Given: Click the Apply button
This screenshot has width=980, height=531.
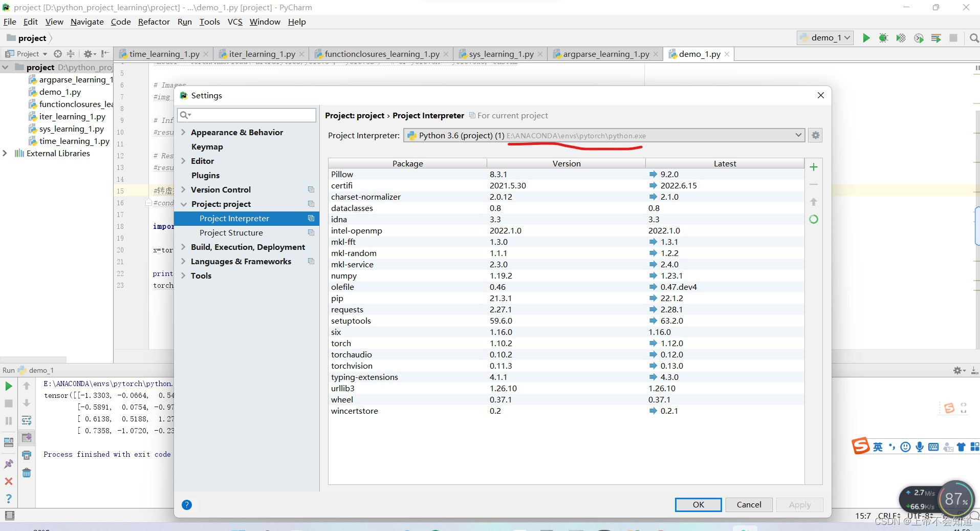Looking at the screenshot, I should pyautogui.click(x=799, y=504).
